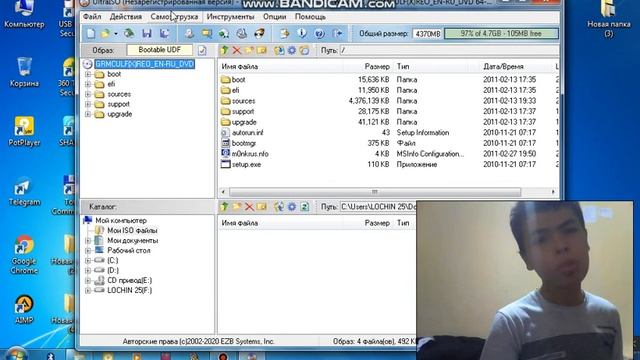640x360 pixels.
Task: Click the red X delete icon in image toolbar
Action: 237,50
